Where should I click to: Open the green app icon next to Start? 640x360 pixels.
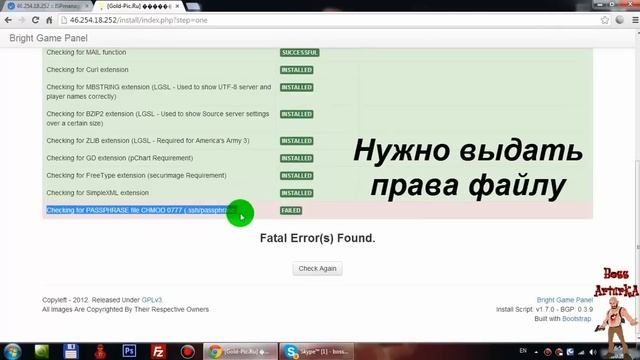point(42,351)
